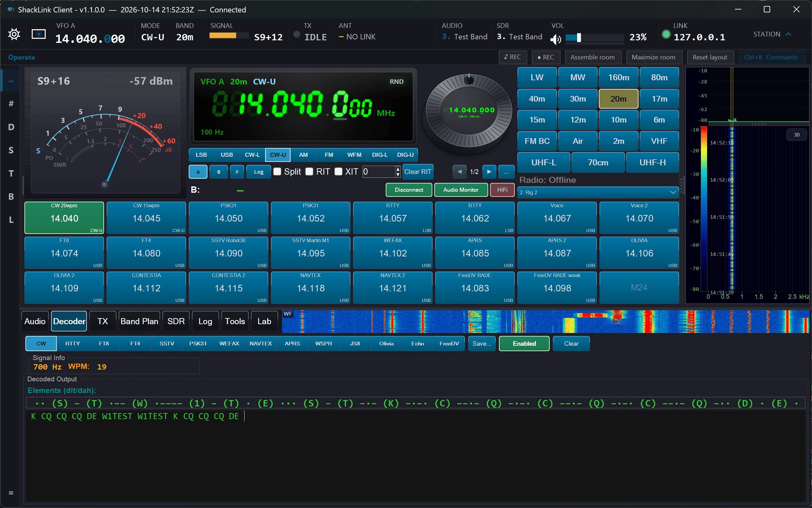The width and height of the screenshot is (812, 508).
Task: Select the 40m band button
Action: pos(537,99)
